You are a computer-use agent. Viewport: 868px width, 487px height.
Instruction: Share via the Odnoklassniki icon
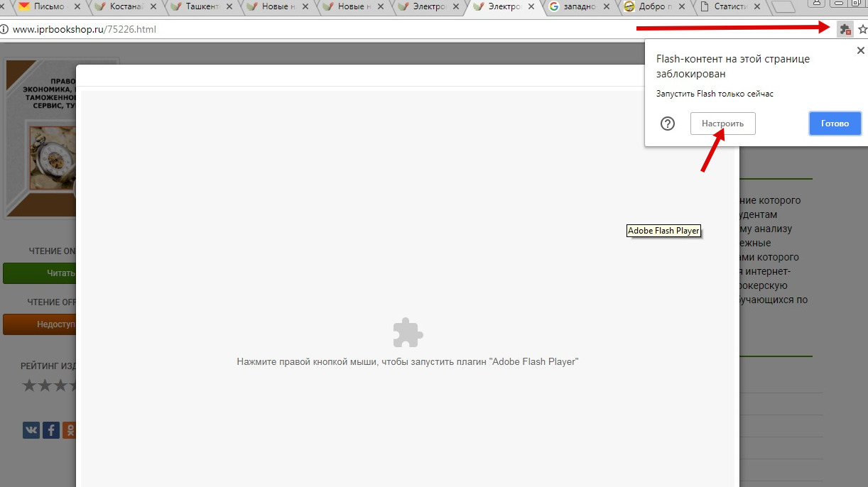coord(70,429)
